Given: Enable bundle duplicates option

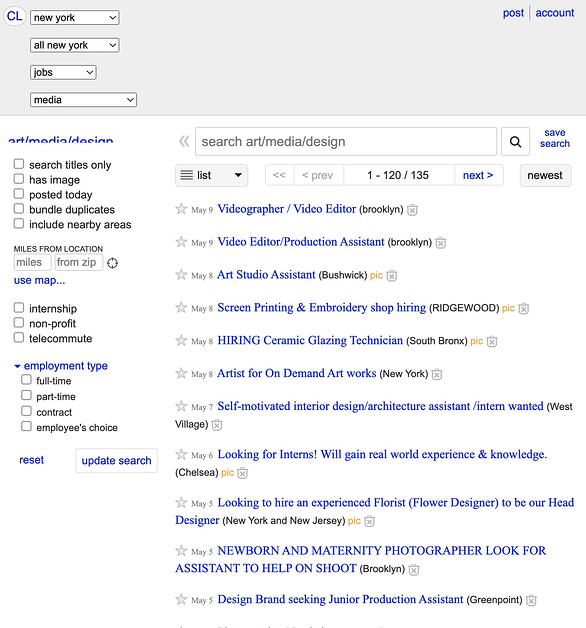Looking at the screenshot, I should 19,209.
